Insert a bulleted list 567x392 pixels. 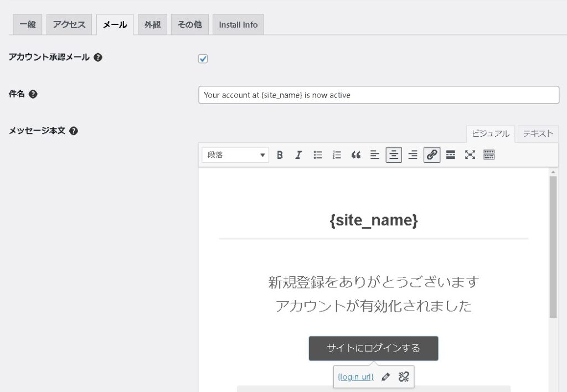(x=318, y=155)
